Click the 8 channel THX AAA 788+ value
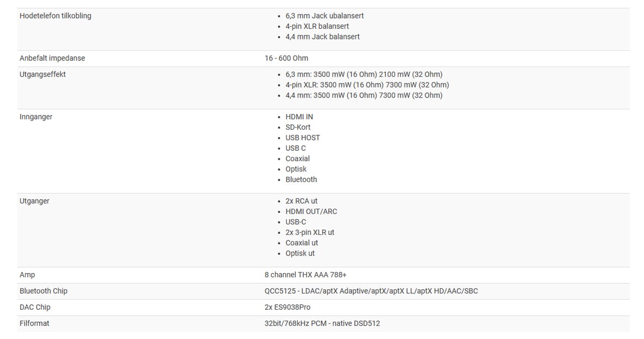 (x=305, y=275)
